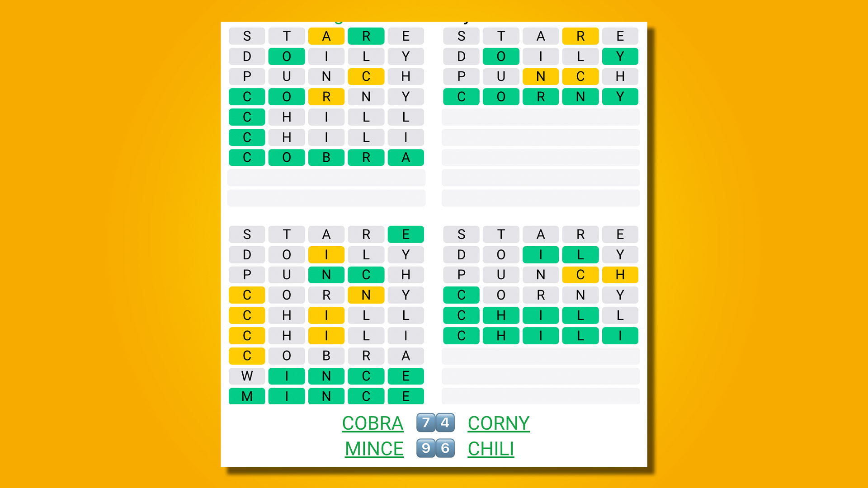Open the COBRA word result page
Viewport: 868px width, 488px height.
pyautogui.click(x=373, y=423)
